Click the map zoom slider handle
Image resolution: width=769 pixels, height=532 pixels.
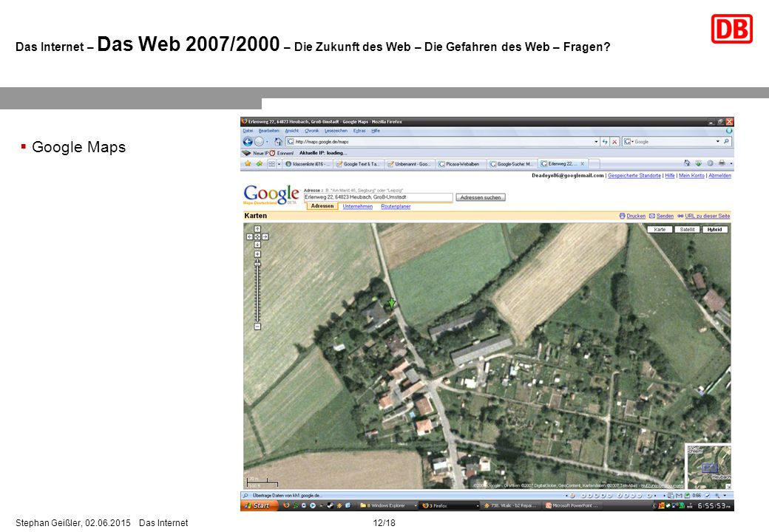point(257,264)
